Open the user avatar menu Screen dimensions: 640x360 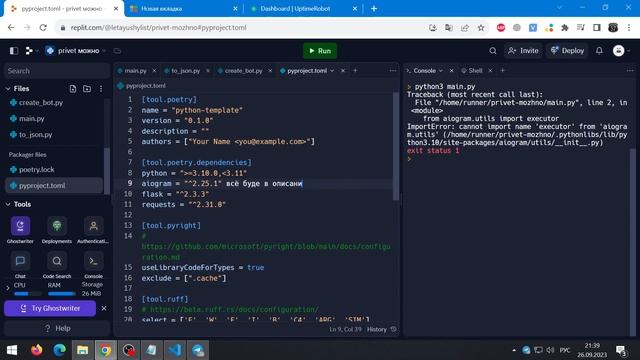[x=618, y=51]
